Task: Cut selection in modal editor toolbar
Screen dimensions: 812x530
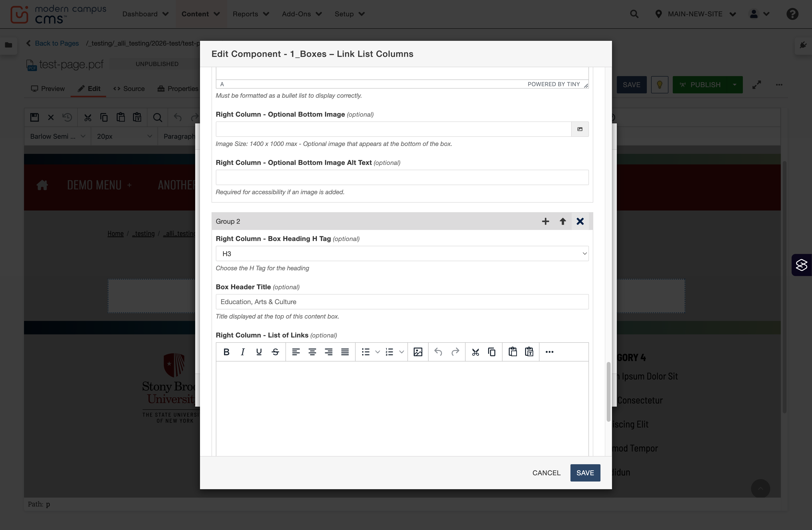Action: tap(475, 352)
